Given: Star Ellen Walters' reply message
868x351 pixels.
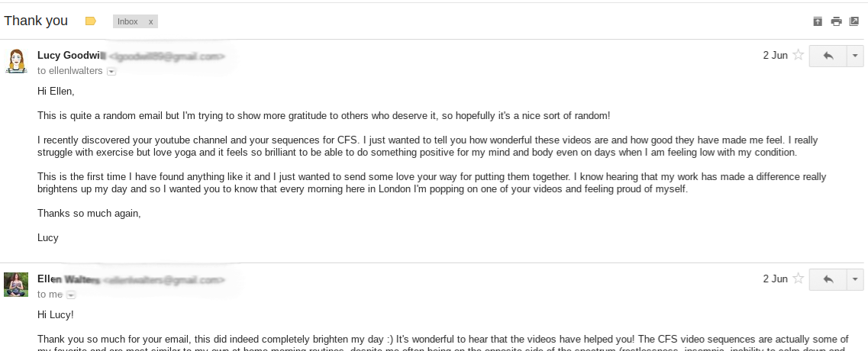Looking at the screenshot, I should [799, 279].
